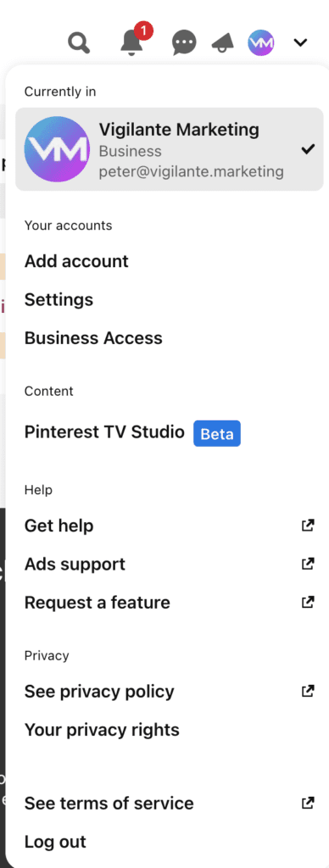Open search with the magnifier icon
This screenshot has width=329, height=868.
click(x=79, y=42)
